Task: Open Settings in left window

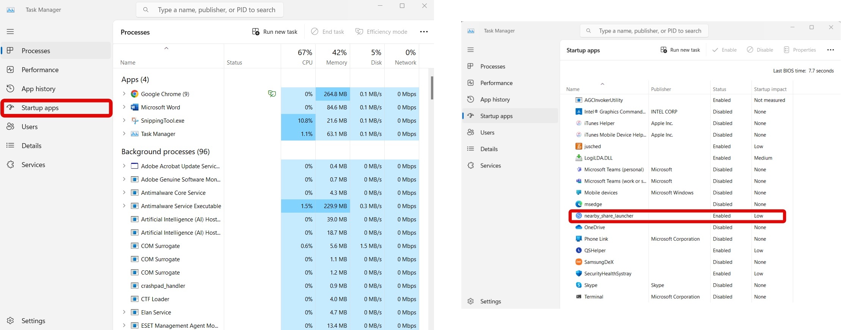Action: [56, 321]
